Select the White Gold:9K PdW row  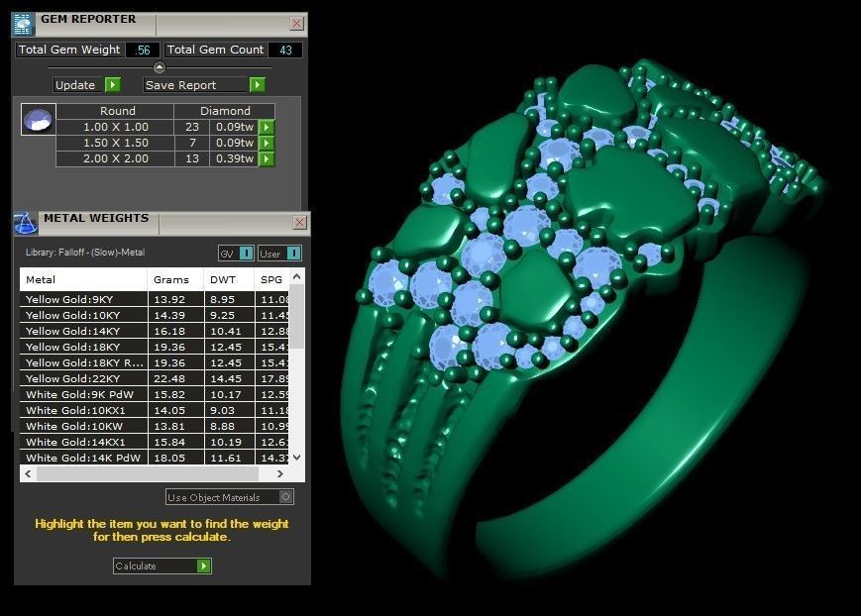click(155, 394)
